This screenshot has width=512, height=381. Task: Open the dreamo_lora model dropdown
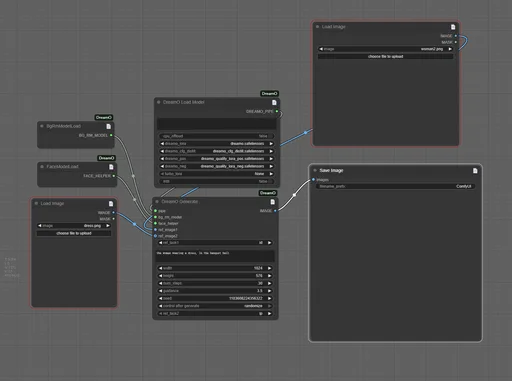216,144
